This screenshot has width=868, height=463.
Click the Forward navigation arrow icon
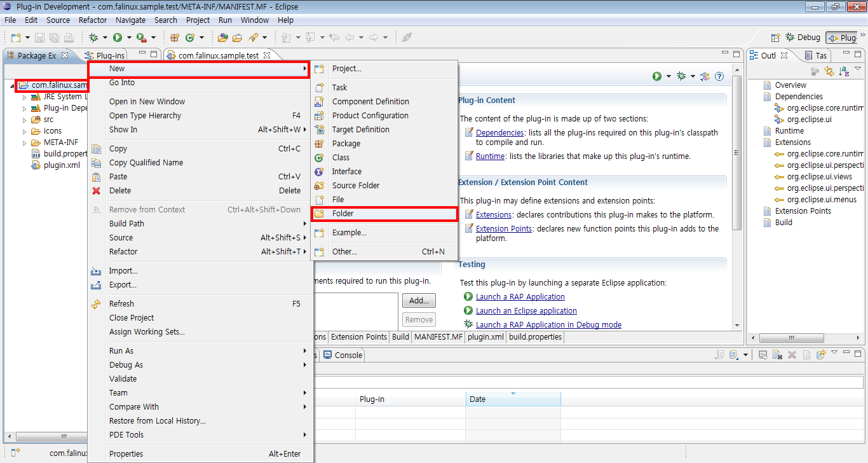[x=374, y=38]
